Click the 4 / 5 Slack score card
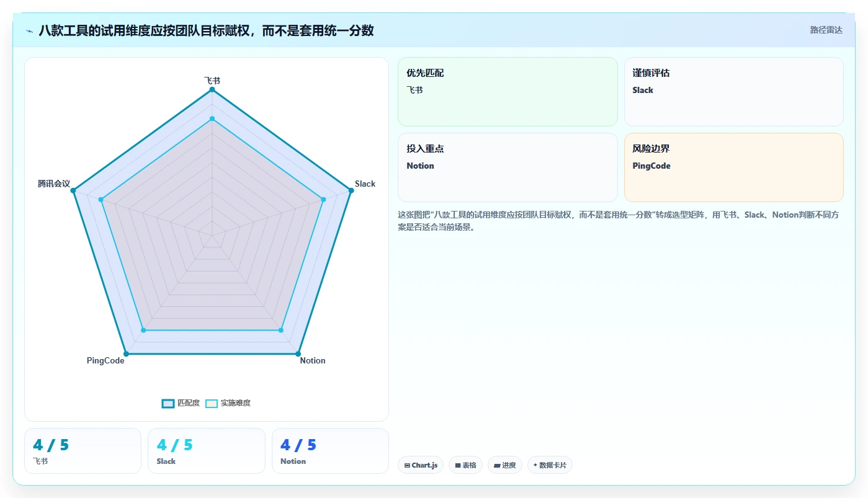868x498 pixels. click(207, 451)
